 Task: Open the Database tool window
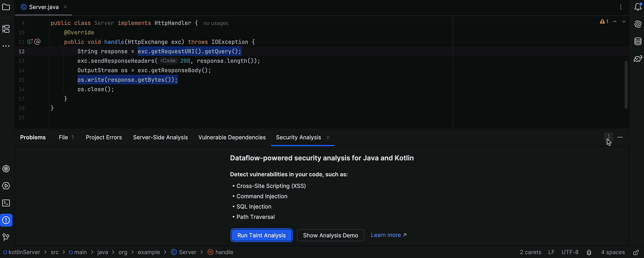[x=638, y=42]
